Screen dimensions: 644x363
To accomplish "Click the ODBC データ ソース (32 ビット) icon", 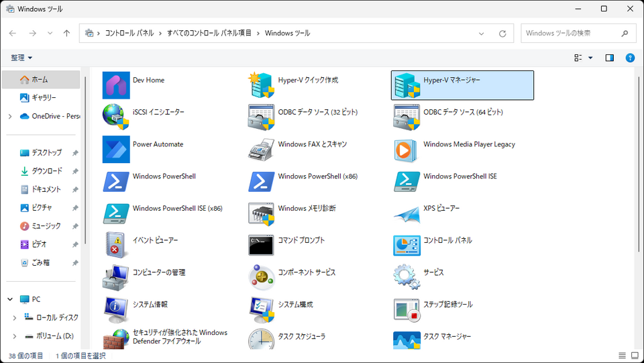I will pyautogui.click(x=261, y=117).
